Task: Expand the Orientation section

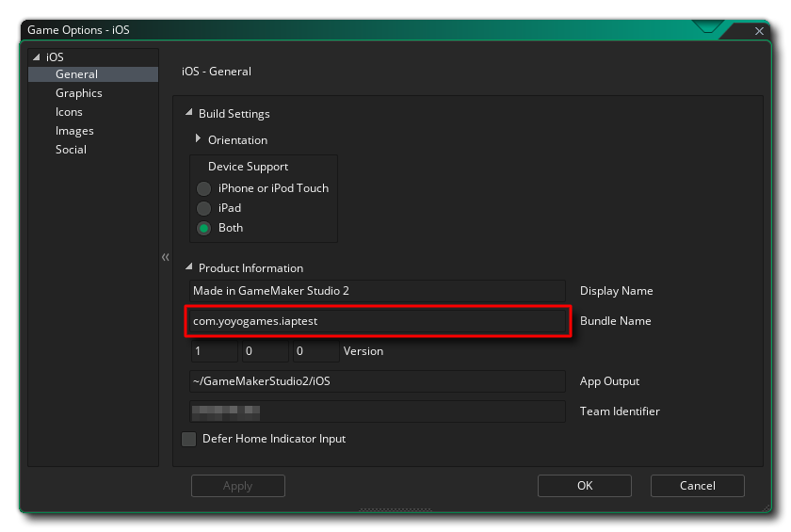Action: click(x=199, y=139)
